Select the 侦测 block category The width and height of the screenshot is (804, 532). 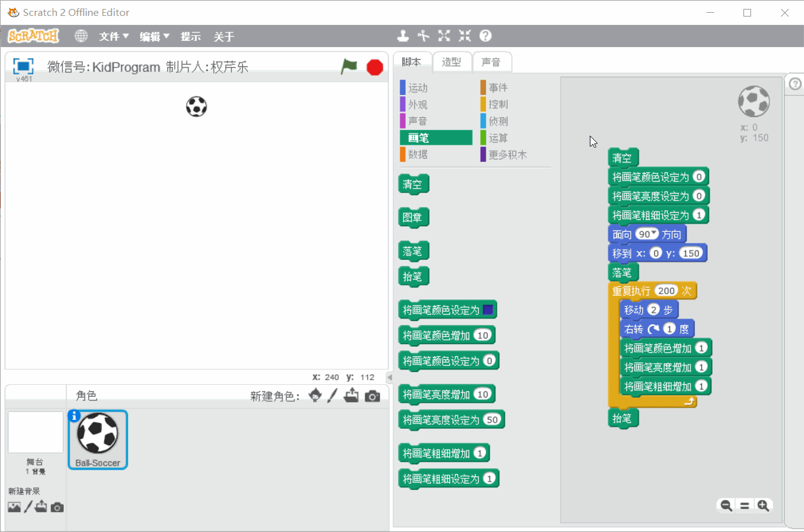[515, 120]
